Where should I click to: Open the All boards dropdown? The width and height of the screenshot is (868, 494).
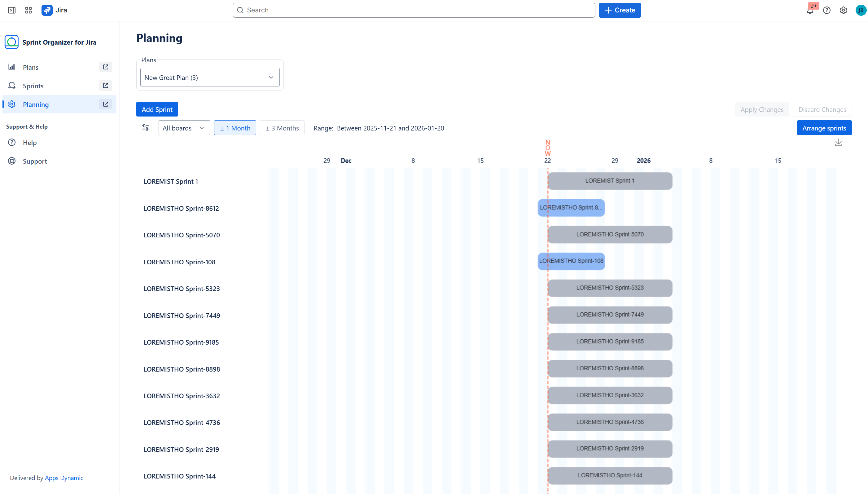pos(184,128)
